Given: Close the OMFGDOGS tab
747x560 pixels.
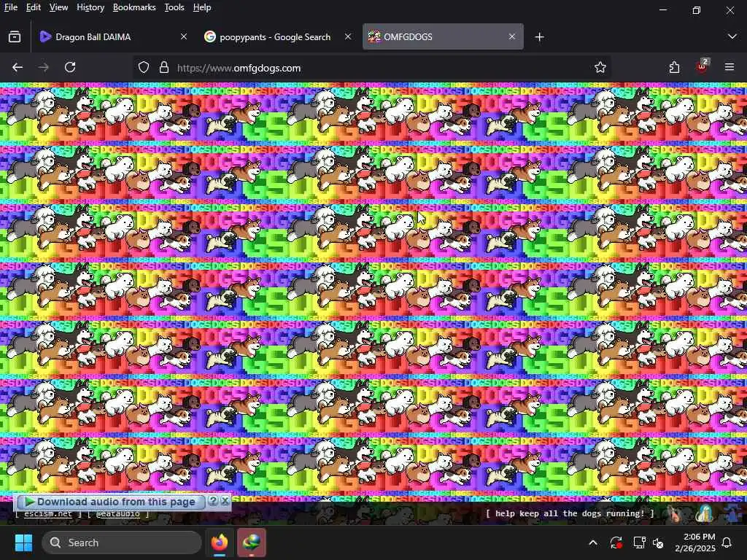Looking at the screenshot, I should click(x=511, y=36).
